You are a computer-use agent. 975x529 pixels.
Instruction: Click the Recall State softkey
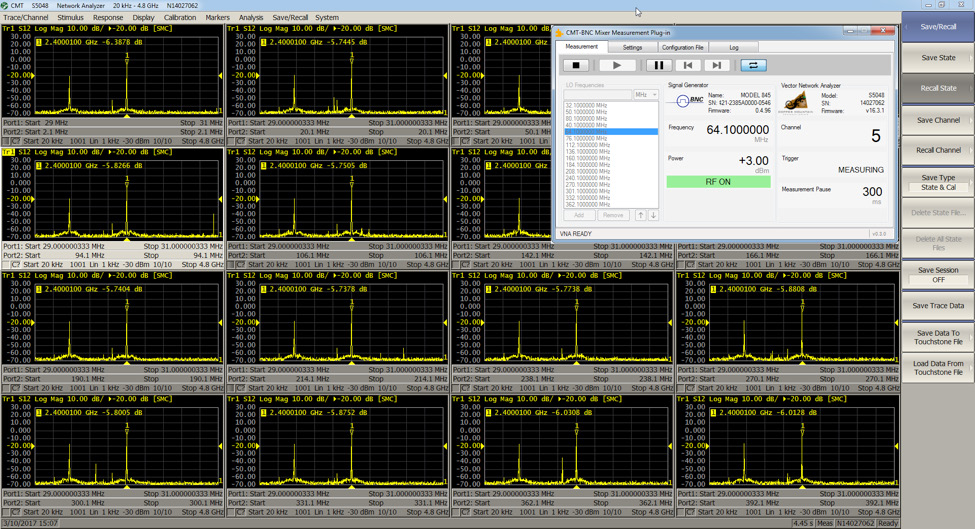click(938, 88)
